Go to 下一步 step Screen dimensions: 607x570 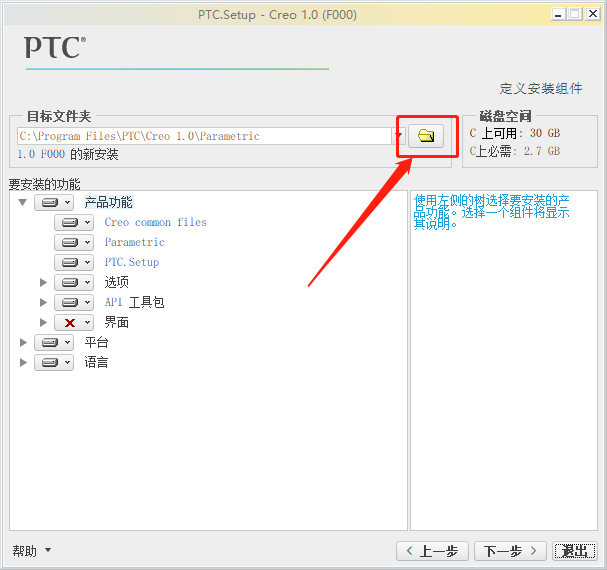click(510, 551)
